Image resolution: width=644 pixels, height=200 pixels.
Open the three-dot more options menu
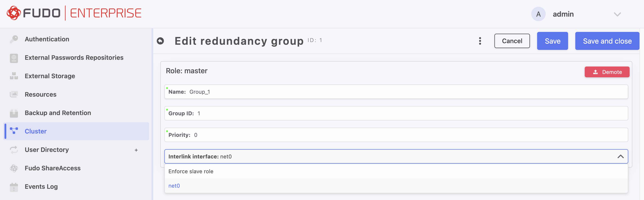pyautogui.click(x=480, y=41)
